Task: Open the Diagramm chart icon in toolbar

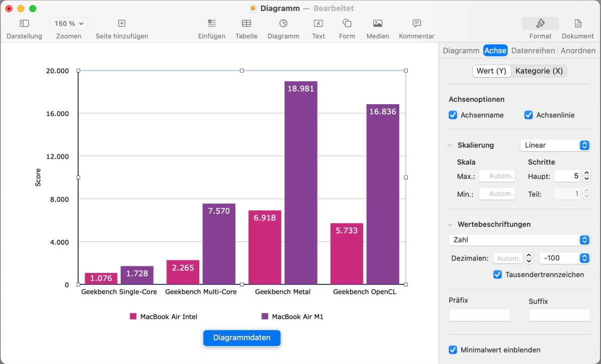Action: click(x=283, y=24)
